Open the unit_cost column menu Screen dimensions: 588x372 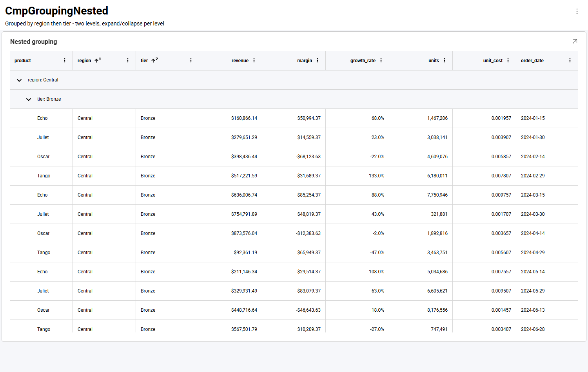508,61
